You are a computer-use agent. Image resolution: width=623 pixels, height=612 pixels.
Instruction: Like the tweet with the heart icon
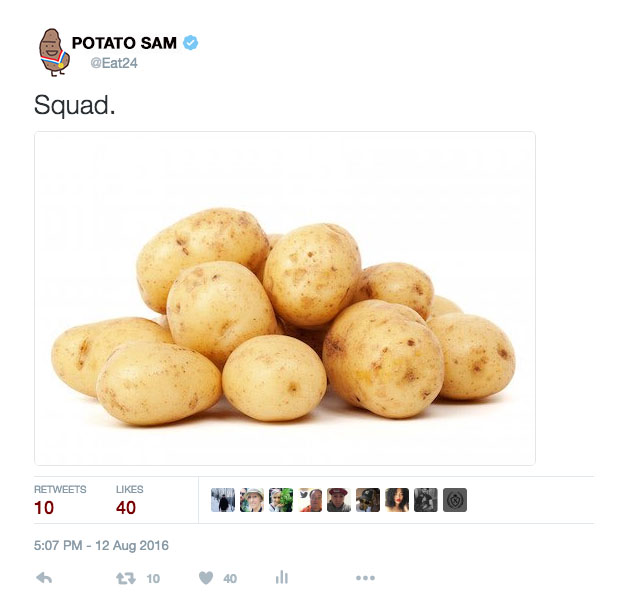pos(206,578)
